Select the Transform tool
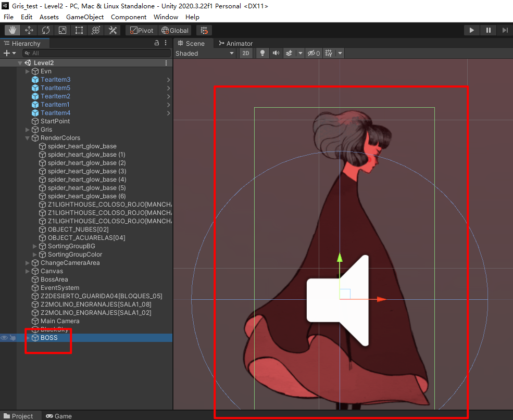 (96, 30)
